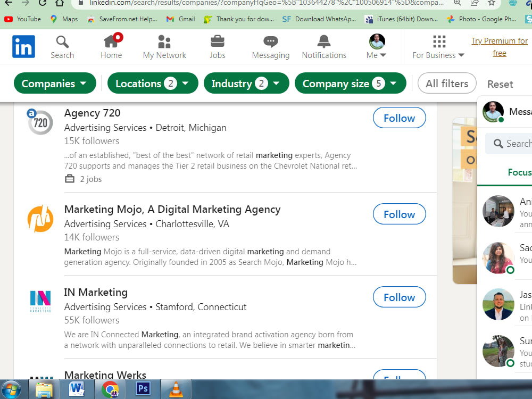Open File Explorer from taskbar
The height and width of the screenshot is (399, 532).
pos(44,389)
